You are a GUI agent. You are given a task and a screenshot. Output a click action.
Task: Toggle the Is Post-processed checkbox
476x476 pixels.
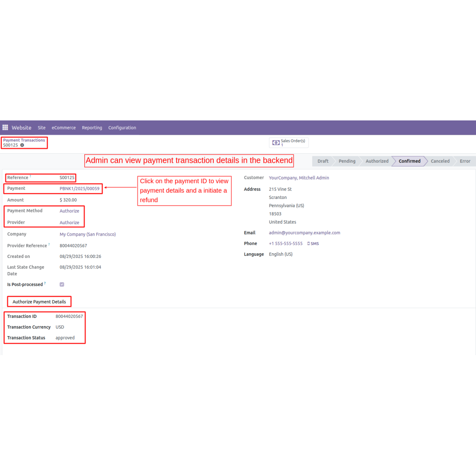62,285
